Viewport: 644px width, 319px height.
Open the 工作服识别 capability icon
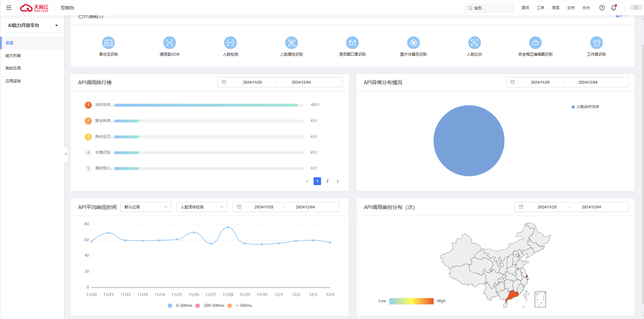coord(596,42)
